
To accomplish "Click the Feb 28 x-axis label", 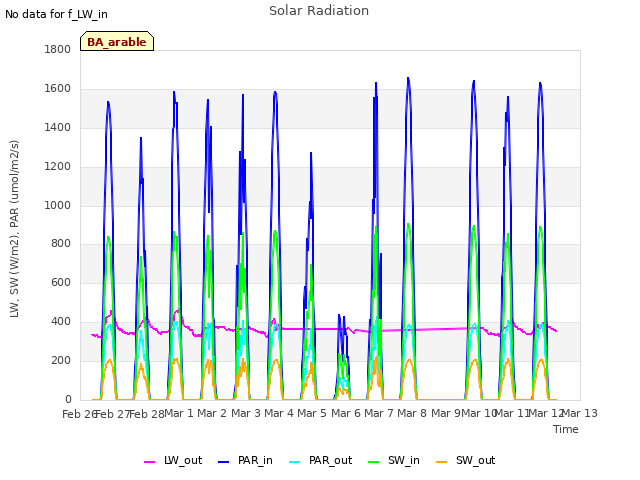I will (x=146, y=414).
